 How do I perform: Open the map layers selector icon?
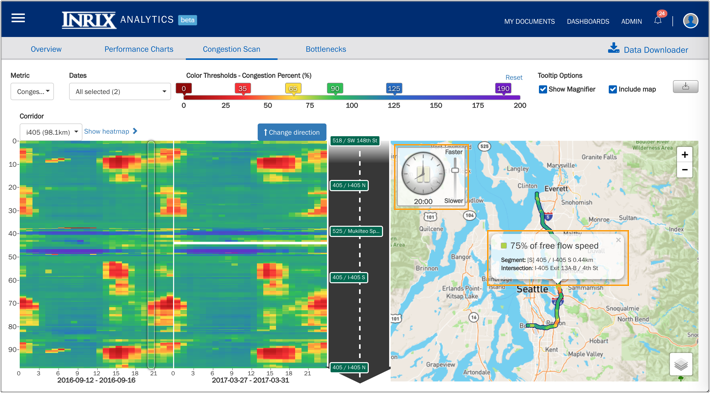681,364
